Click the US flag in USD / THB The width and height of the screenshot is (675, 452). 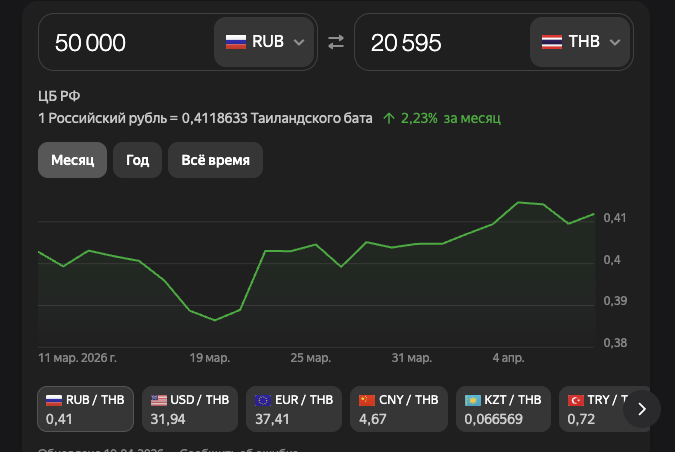click(x=159, y=400)
